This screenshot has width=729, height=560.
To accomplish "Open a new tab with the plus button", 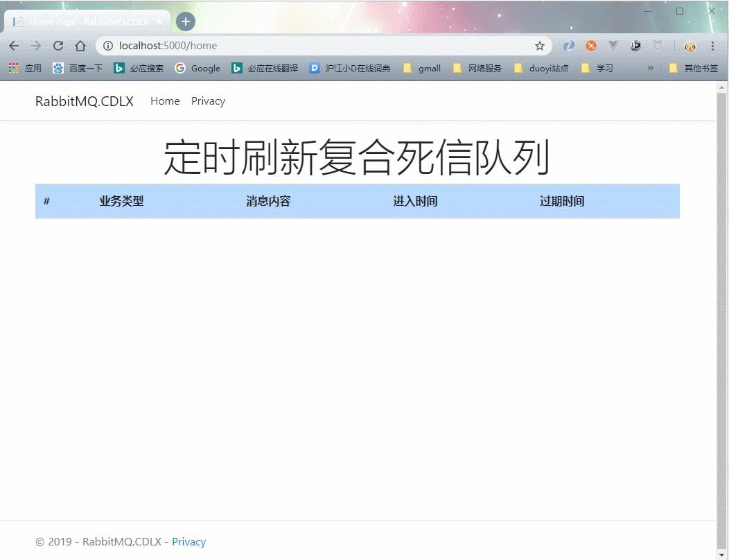I will (186, 21).
